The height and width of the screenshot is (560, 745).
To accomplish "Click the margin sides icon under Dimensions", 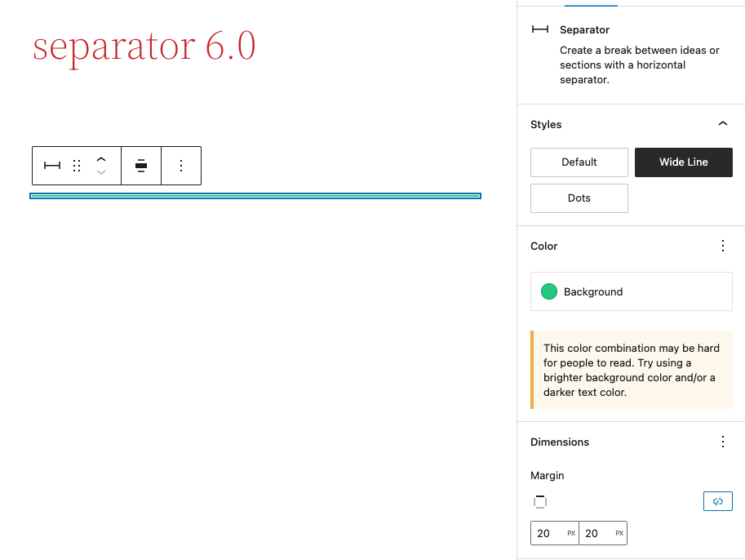I will [540, 501].
